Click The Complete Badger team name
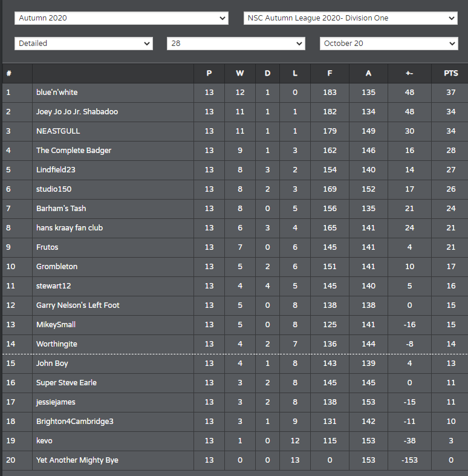Viewport: 468px width, 476px height. [74, 151]
